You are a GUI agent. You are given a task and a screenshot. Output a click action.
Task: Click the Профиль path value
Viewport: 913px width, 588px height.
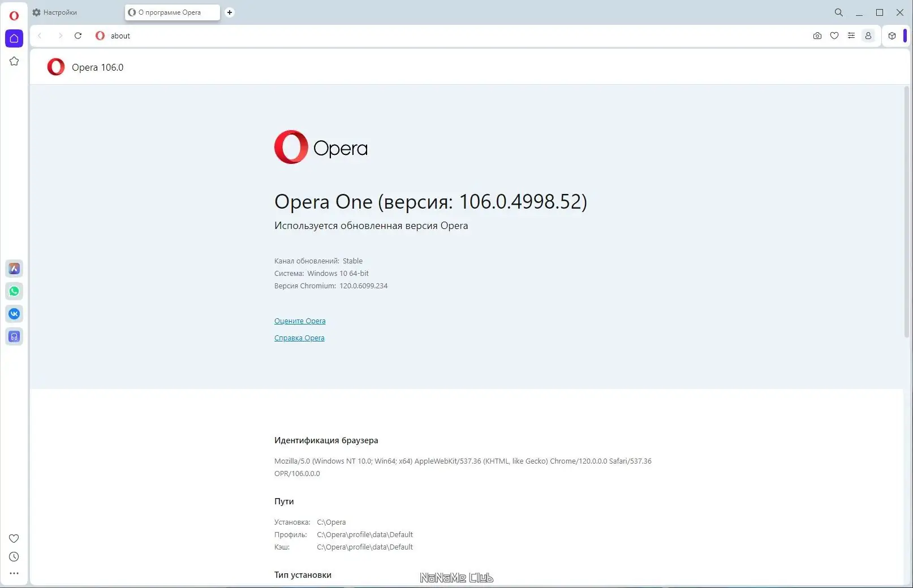(x=365, y=534)
